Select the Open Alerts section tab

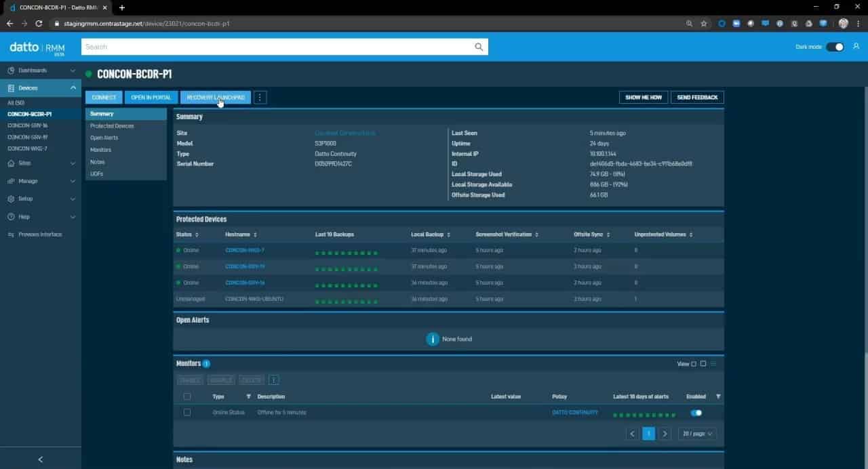104,138
